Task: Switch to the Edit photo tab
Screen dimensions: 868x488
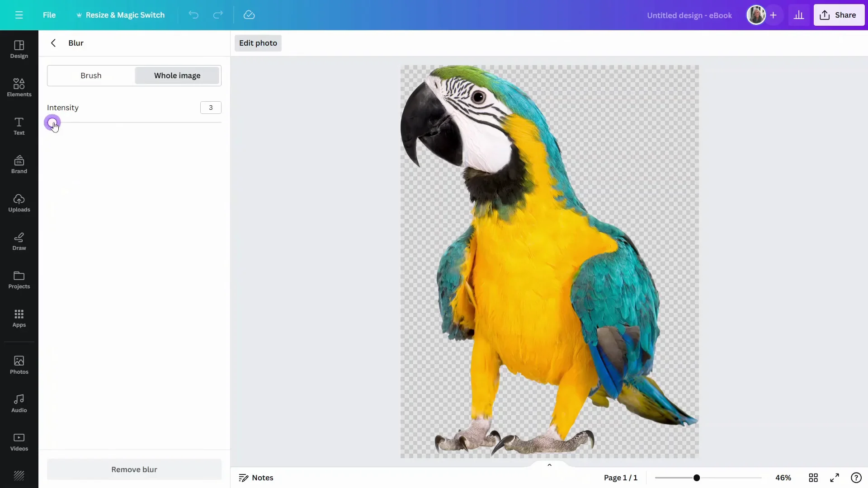Action: point(258,43)
